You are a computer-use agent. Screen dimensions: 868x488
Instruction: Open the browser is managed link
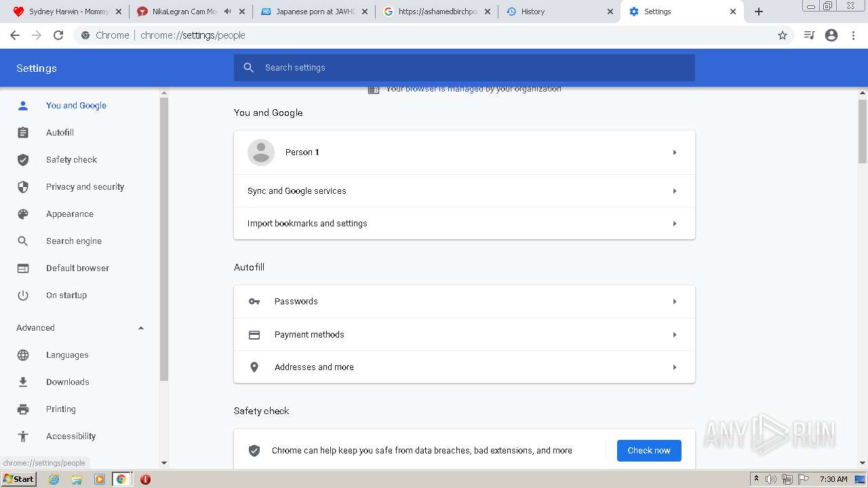444,89
